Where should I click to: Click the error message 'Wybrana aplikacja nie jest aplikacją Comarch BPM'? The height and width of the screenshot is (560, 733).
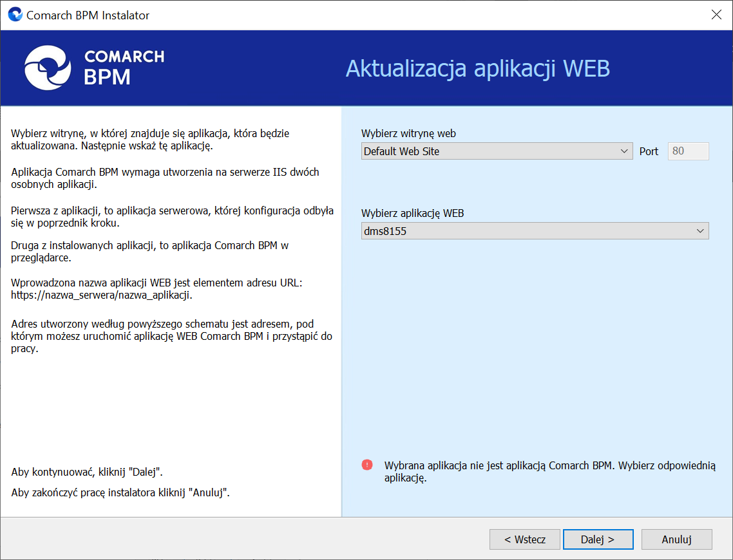point(550,472)
